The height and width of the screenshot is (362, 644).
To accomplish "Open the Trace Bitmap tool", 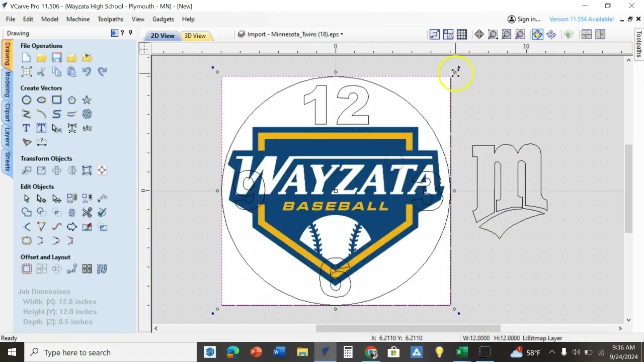I will pyautogui.click(x=26, y=142).
